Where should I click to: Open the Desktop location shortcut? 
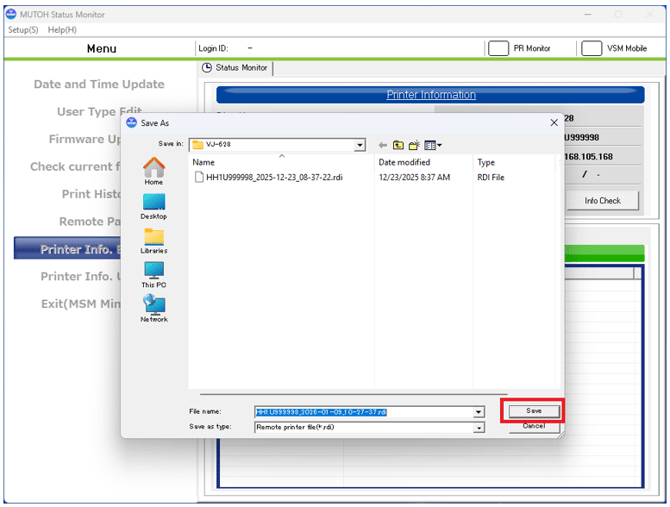coord(154,204)
